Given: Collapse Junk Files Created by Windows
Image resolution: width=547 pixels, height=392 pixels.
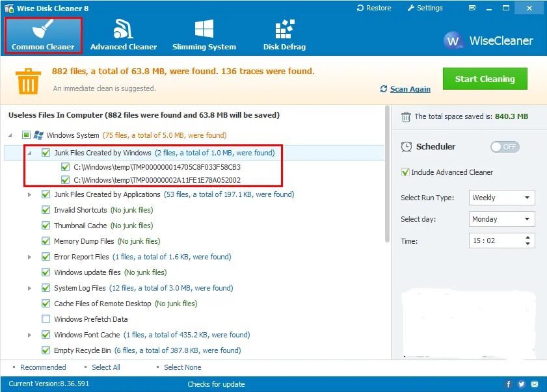Looking at the screenshot, I should pyautogui.click(x=30, y=153).
